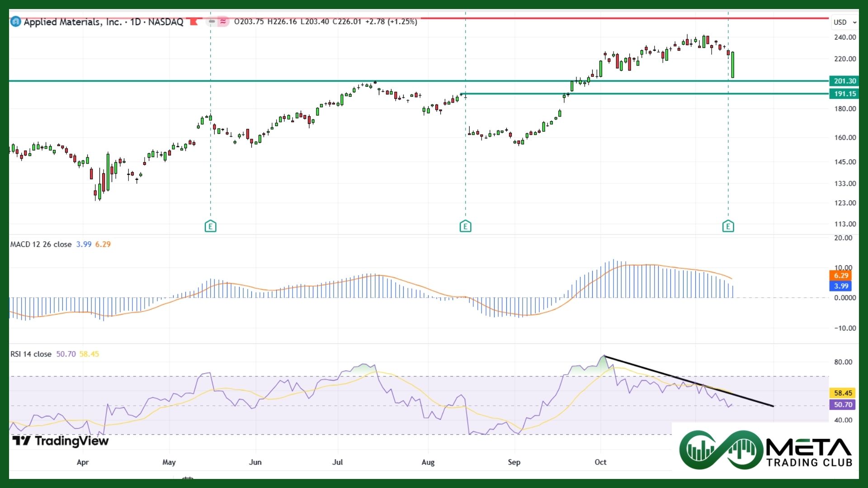Open the USD currency dropdown
Screen dimensions: 868x488
point(844,22)
